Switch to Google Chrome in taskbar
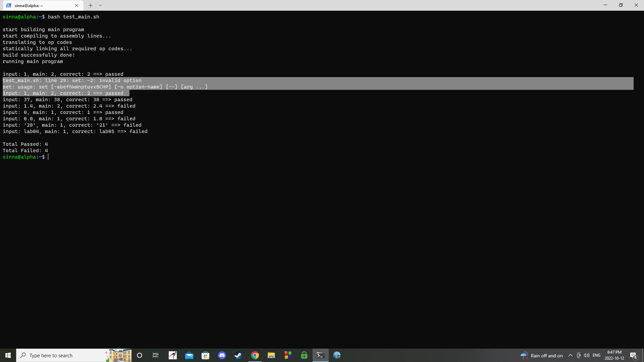Viewport: 644px width, 362px height. [x=255, y=355]
